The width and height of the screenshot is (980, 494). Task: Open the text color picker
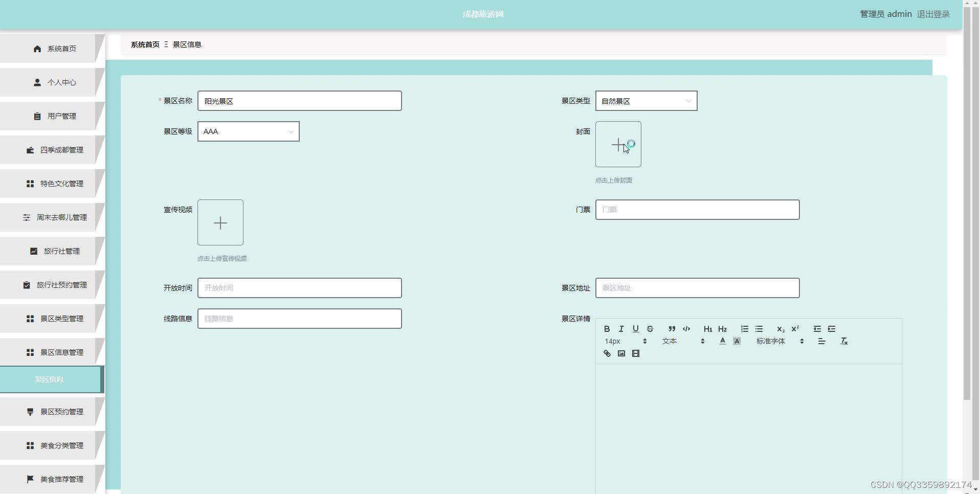pyautogui.click(x=722, y=341)
